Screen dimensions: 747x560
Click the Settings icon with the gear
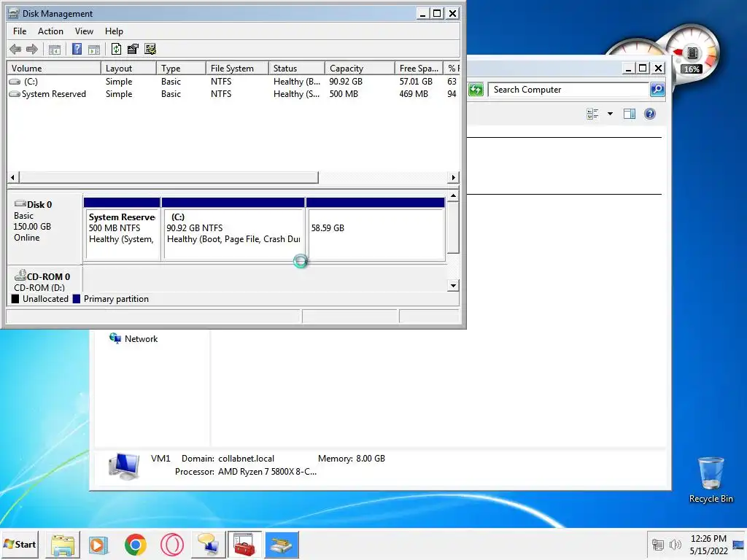click(x=150, y=49)
